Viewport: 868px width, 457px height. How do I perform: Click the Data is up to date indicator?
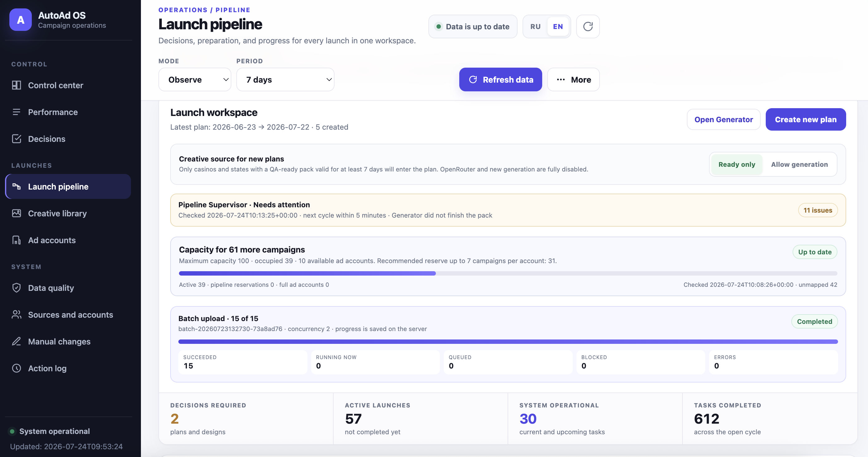(x=473, y=26)
